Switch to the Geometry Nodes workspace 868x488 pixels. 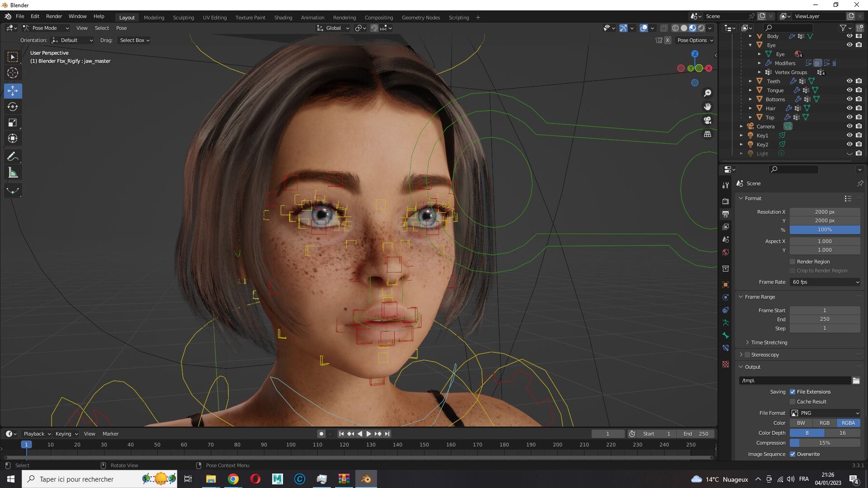tap(420, 17)
